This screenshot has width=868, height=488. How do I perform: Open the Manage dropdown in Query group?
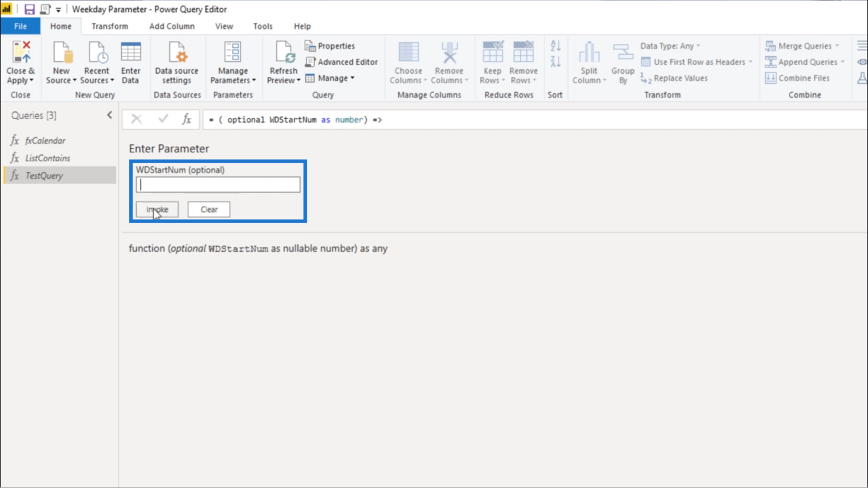tap(330, 78)
